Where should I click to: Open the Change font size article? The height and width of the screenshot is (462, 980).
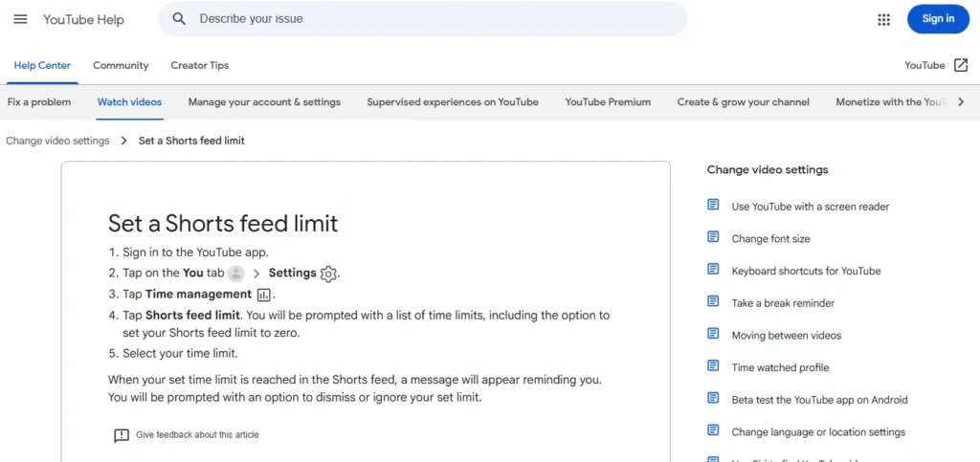click(x=770, y=238)
